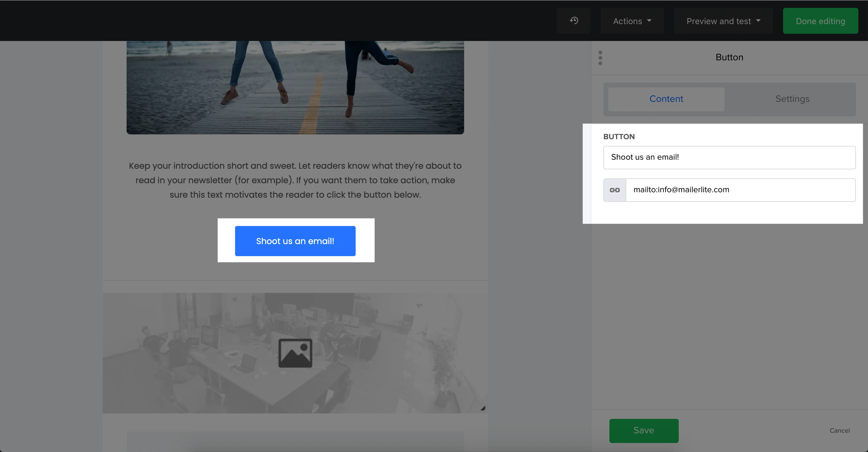Click the Button panel title
Viewport: 868px width, 452px height.
[729, 57]
